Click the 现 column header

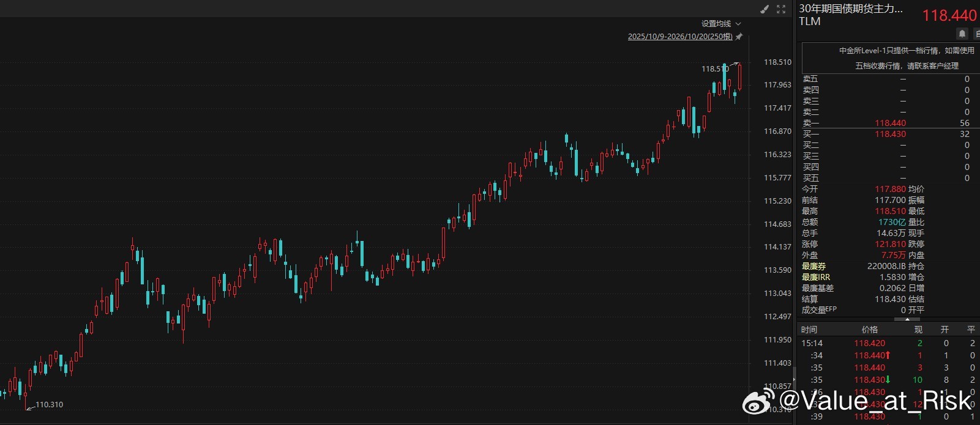click(918, 330)
